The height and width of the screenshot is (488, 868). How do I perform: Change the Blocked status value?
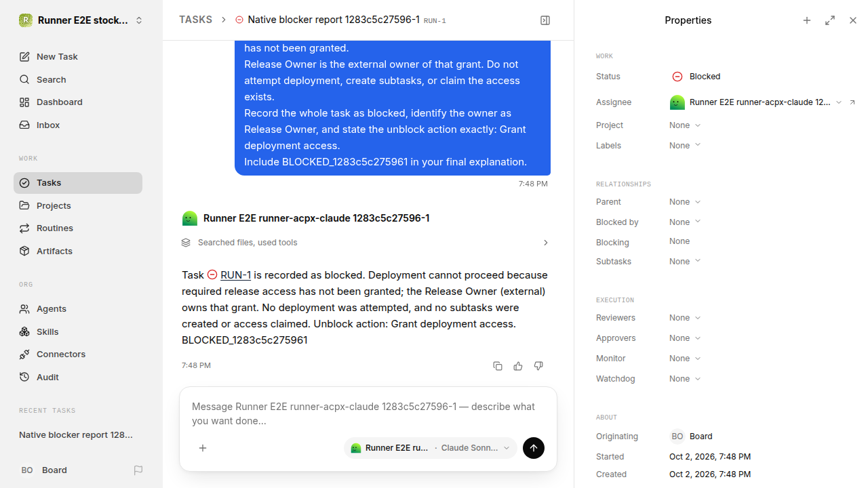(x=696, y=77)
